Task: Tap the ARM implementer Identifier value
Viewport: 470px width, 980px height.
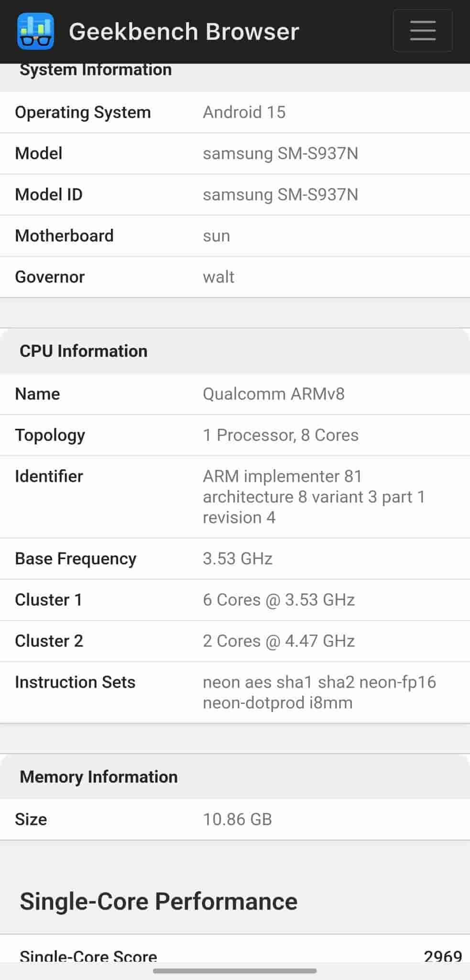Action: pos(313,497)
